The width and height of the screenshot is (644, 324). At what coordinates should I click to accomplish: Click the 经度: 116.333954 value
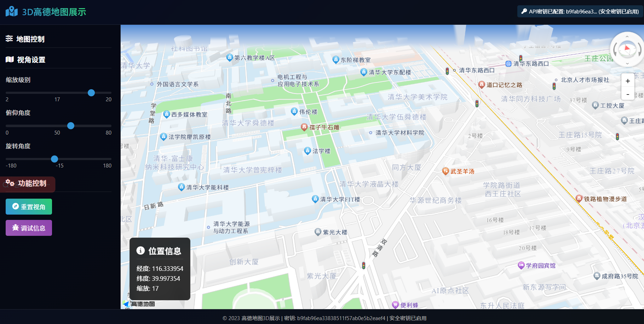click(160, 269)
